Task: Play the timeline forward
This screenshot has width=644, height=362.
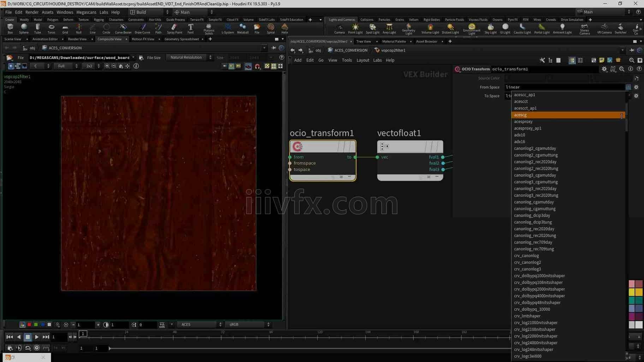Action: point(37,337)
